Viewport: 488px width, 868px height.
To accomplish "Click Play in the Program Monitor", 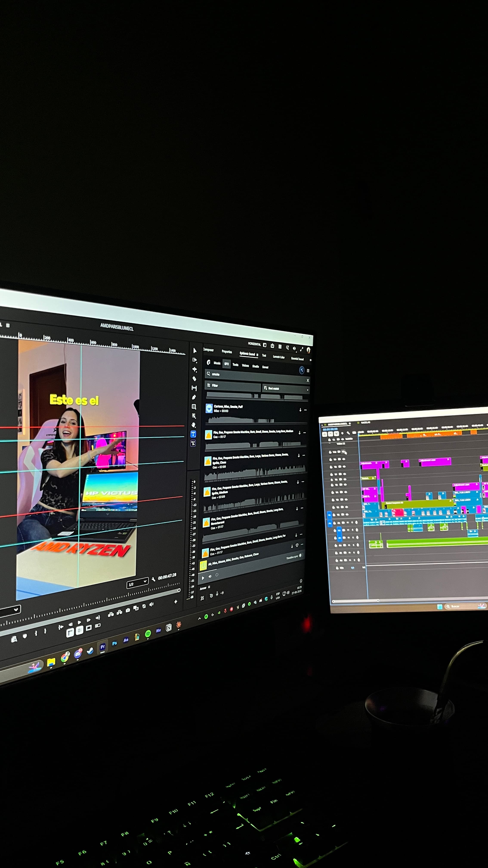I will point(79,622).
